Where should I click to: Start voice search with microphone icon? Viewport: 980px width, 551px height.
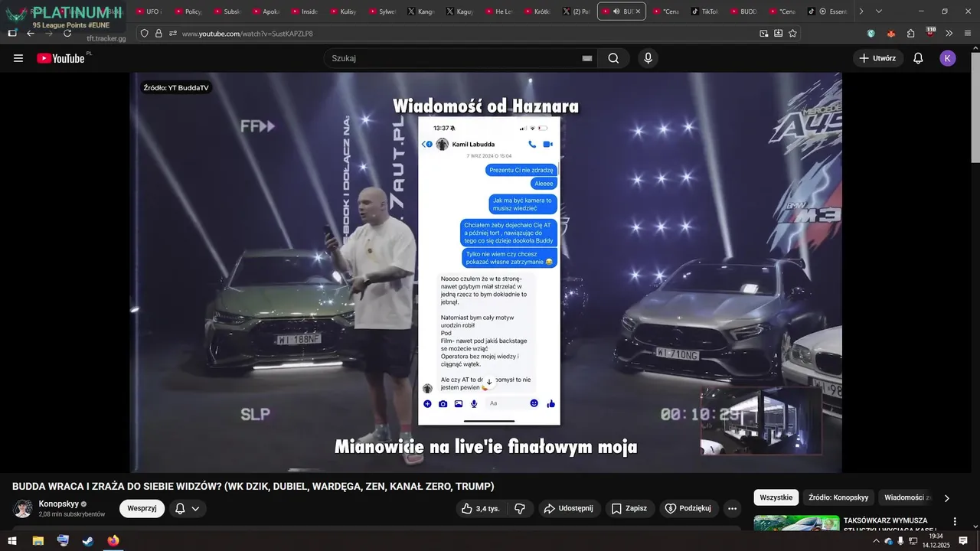click(x=648, y=58)
